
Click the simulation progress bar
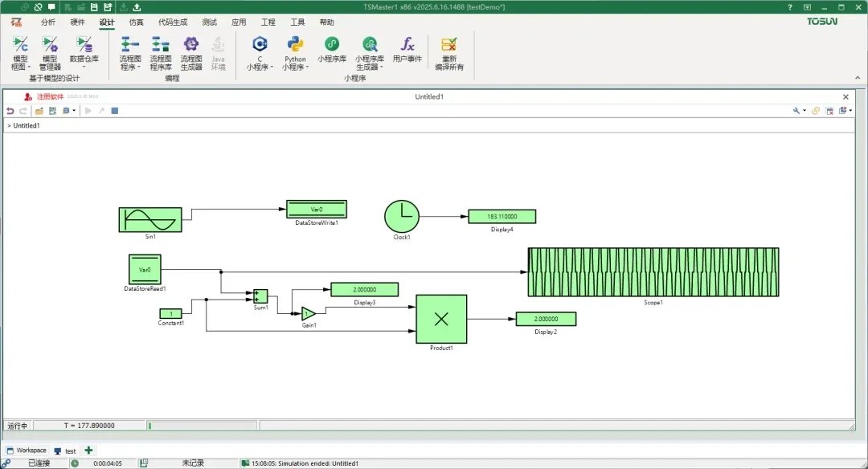tap(201, 426)
